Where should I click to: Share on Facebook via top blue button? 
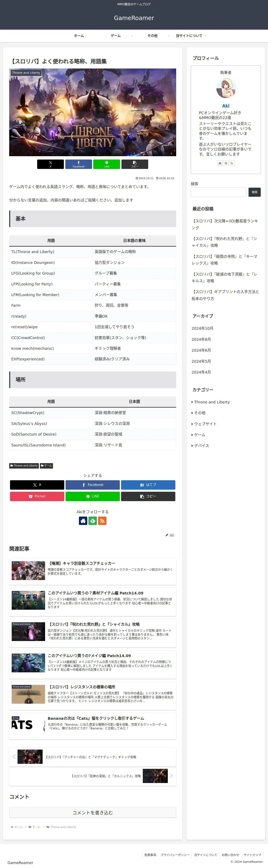click(x=78, y=164)
